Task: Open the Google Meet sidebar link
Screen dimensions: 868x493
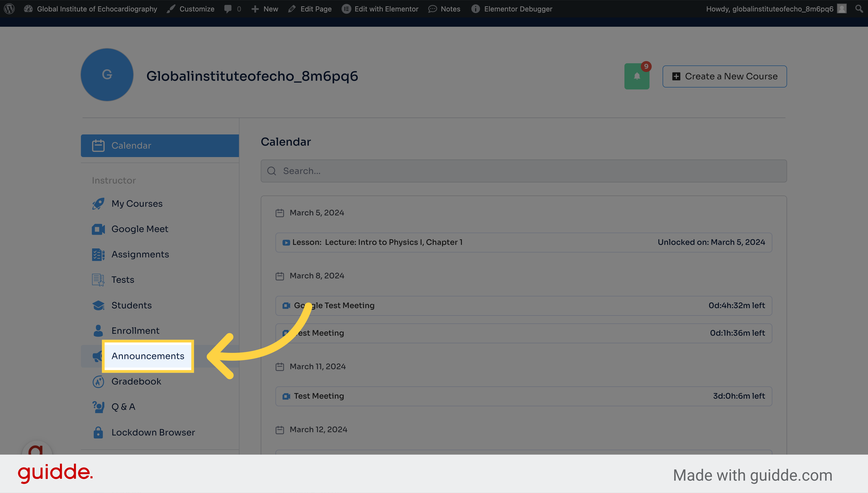Action: [x=139, y=229]
